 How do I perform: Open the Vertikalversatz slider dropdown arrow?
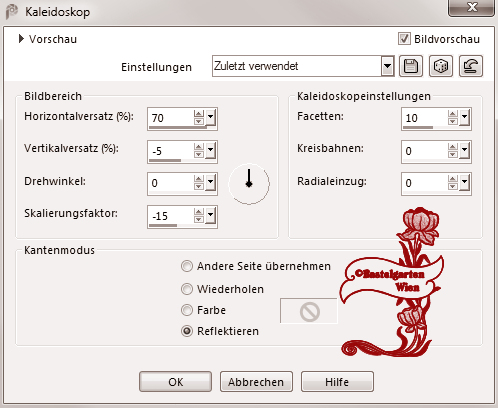pyautogui.click(x=210, y=151)
